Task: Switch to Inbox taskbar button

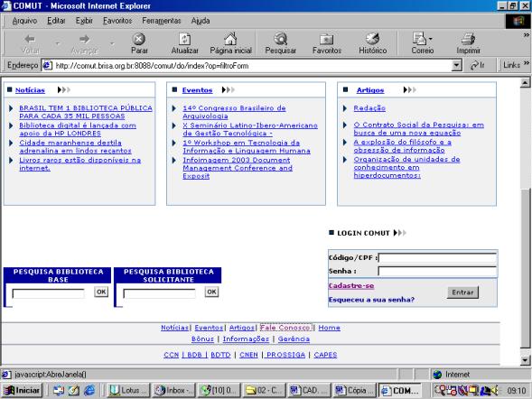Action: coord(173,391)
